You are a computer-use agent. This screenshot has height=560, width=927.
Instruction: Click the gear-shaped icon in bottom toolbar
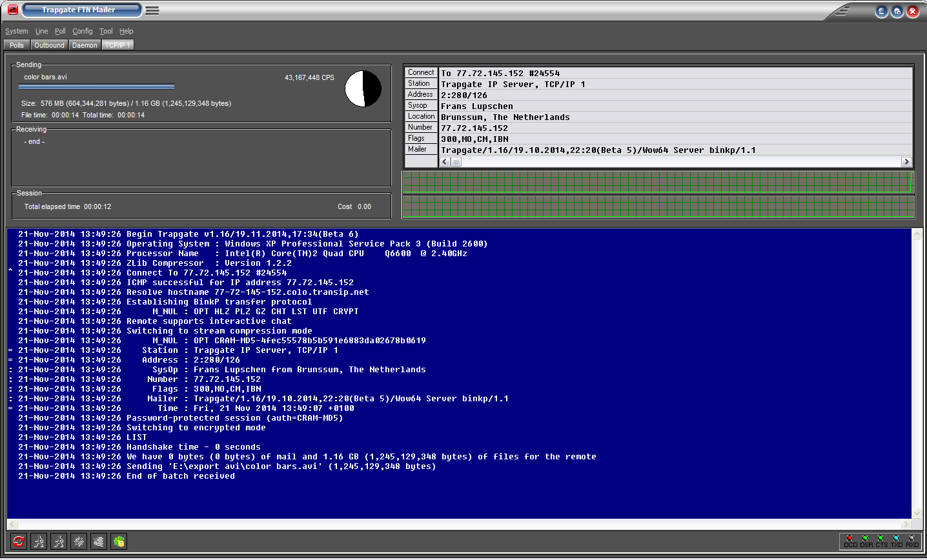click(x=79, y=541)
